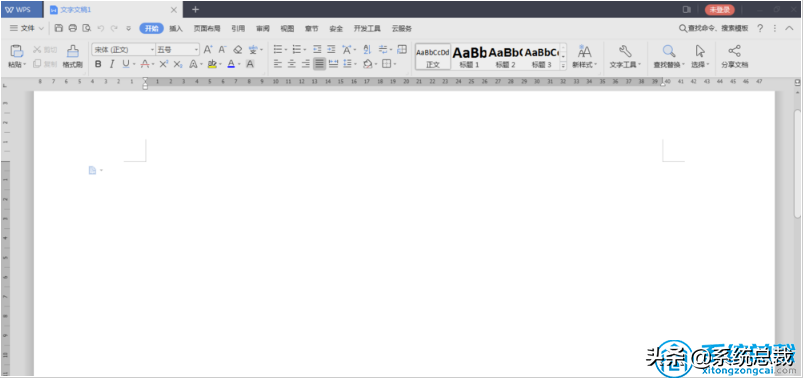Switch to the 开发工具 ribbon tab

point(367,29)
